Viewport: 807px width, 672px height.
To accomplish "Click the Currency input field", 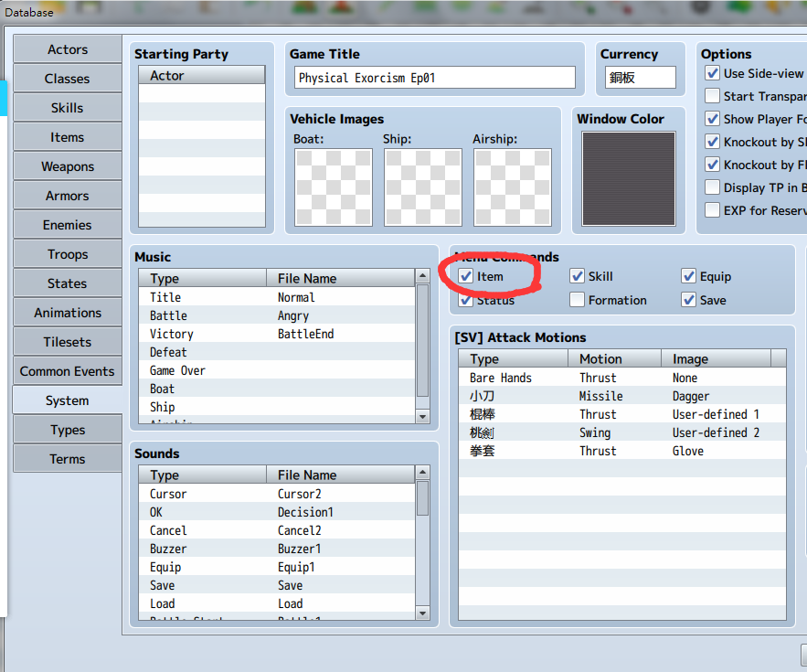I will (641, 78).
